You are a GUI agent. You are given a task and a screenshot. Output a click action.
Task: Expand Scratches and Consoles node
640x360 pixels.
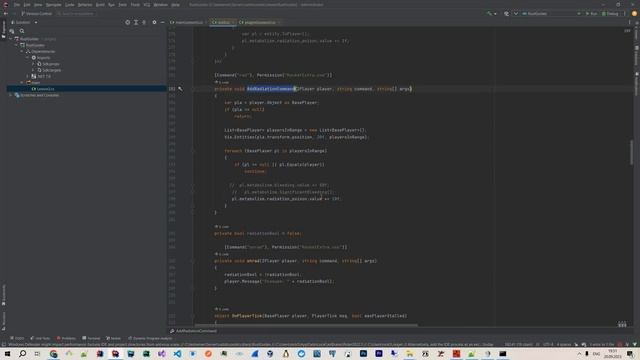tap(11, 95)
